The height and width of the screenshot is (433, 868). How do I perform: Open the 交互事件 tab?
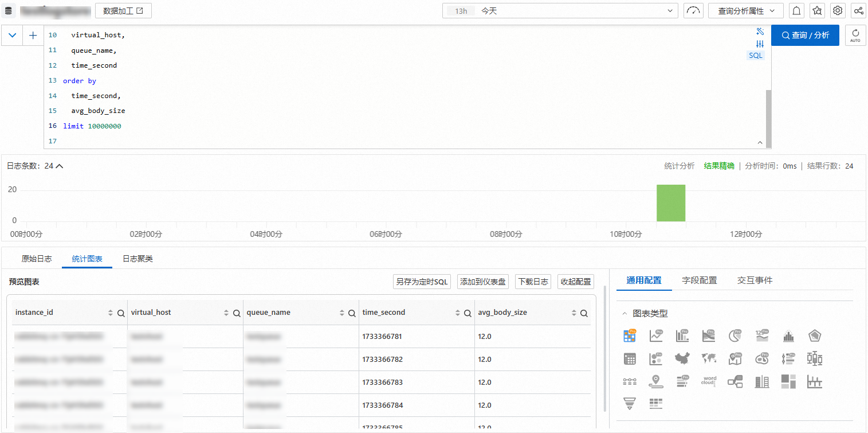755,280
